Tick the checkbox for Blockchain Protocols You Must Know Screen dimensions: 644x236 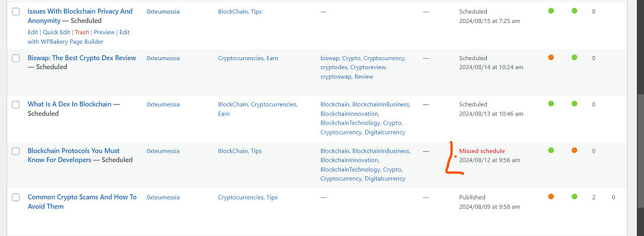[16, 151]
